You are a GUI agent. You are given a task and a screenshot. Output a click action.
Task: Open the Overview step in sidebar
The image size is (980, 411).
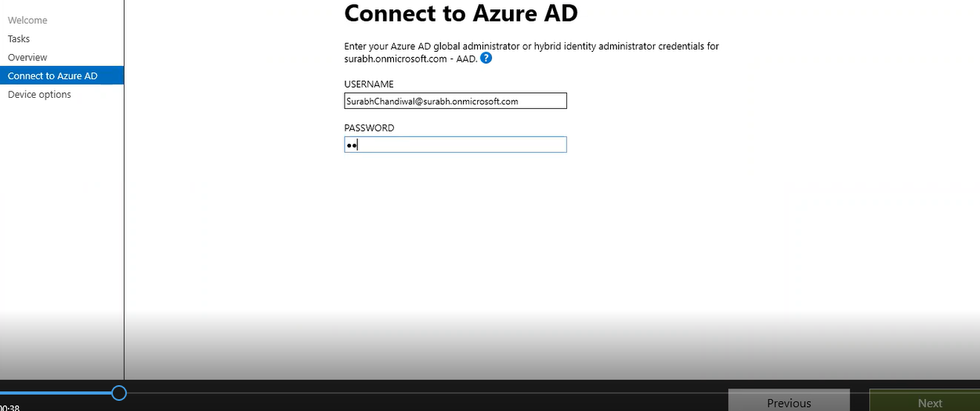point(27,57)
